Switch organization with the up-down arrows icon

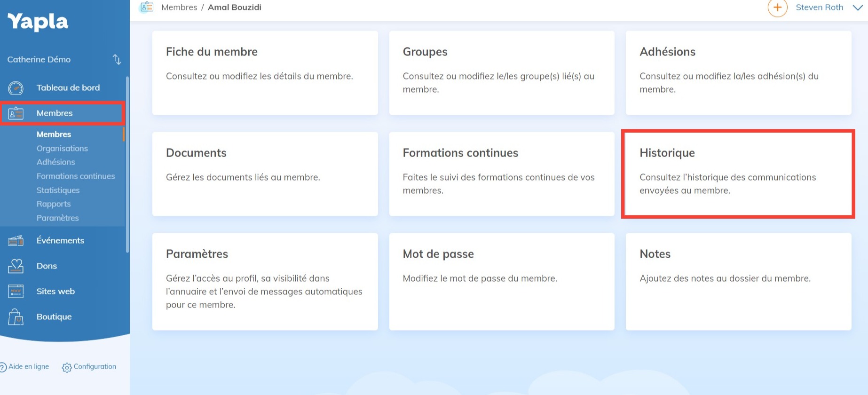pyautogui.click(x=117, y=59)
